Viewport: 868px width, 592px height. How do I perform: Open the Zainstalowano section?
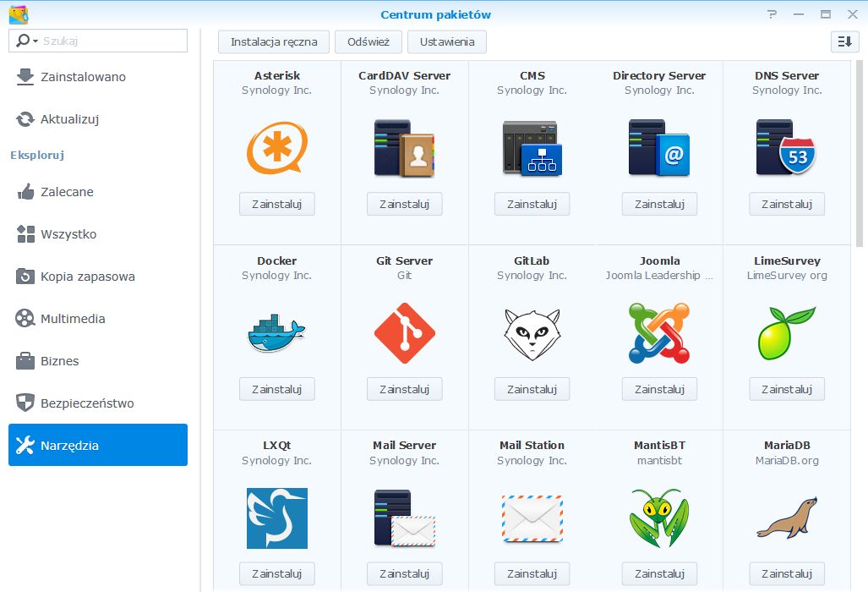point(98,77)
